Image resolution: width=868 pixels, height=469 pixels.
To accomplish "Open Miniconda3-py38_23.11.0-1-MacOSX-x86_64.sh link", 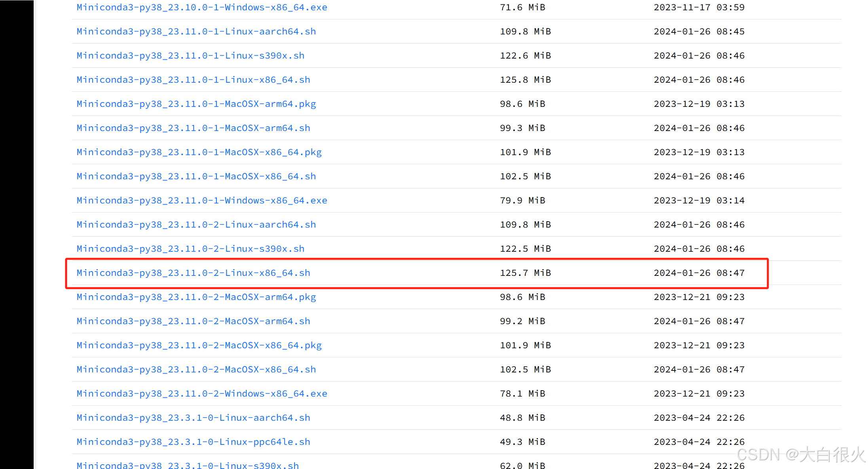I will (x=196, y=177).
